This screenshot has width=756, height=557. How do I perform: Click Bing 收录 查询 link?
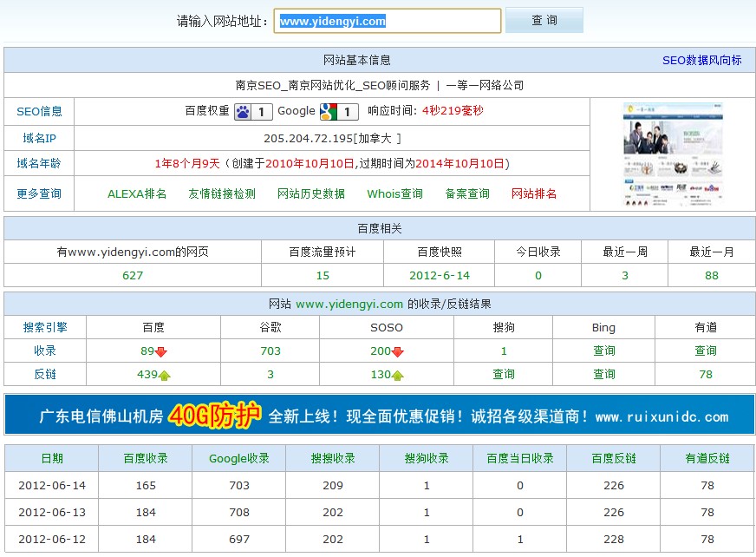pyautogui.click(x=604, y=351)
